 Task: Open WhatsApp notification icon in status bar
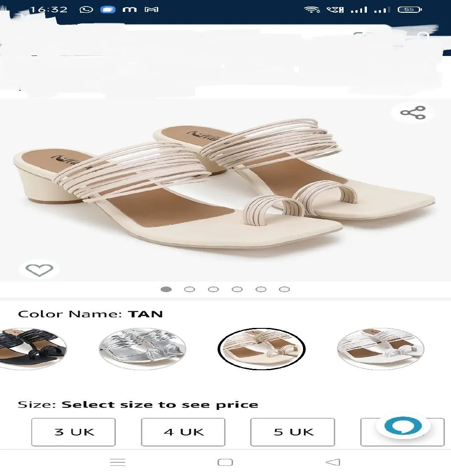pyautogui.click(x=86, y=10)
